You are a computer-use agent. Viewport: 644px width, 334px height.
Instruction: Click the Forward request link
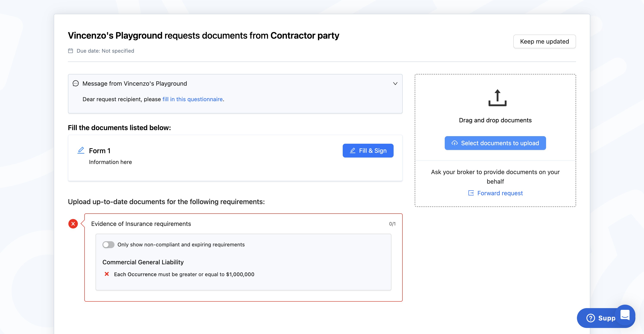pos(500,193)
